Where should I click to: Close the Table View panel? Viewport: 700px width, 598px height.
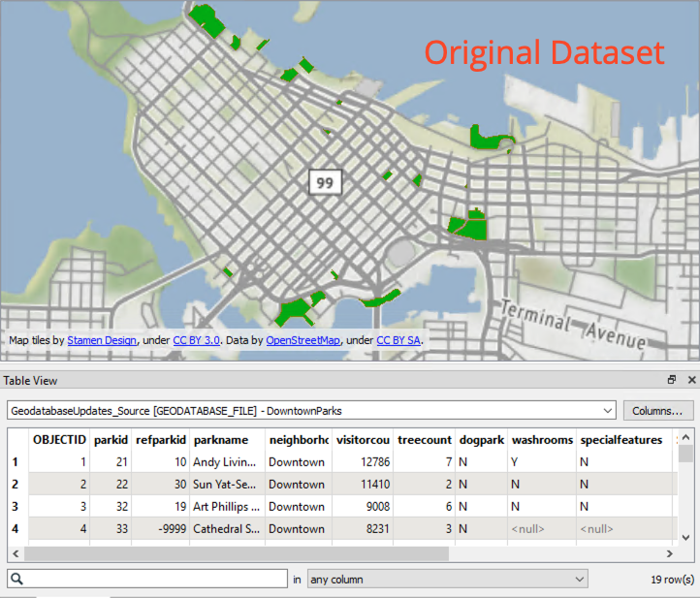point(690,380)
